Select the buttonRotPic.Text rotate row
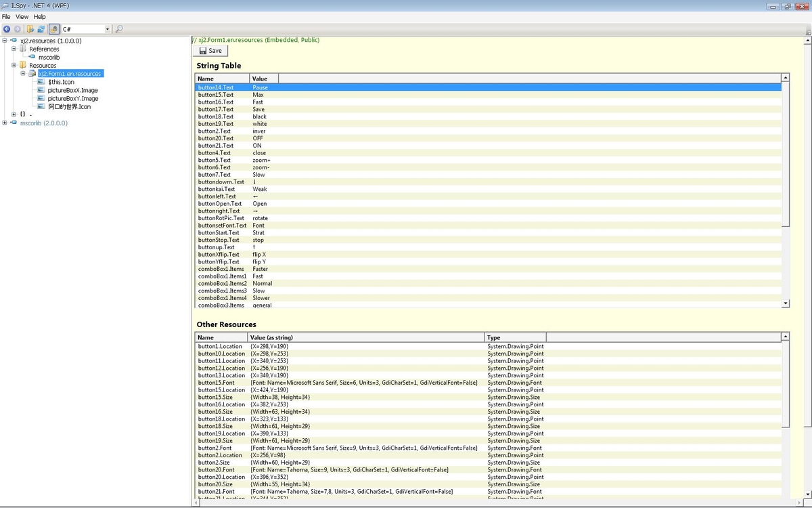The height and width of the screenshot is (508, 812). coord(488,218)
